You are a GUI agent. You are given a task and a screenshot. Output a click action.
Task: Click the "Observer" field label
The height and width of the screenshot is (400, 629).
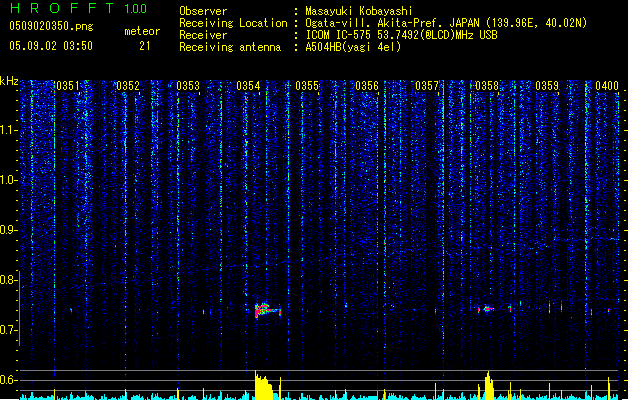[x=203, y=11]
